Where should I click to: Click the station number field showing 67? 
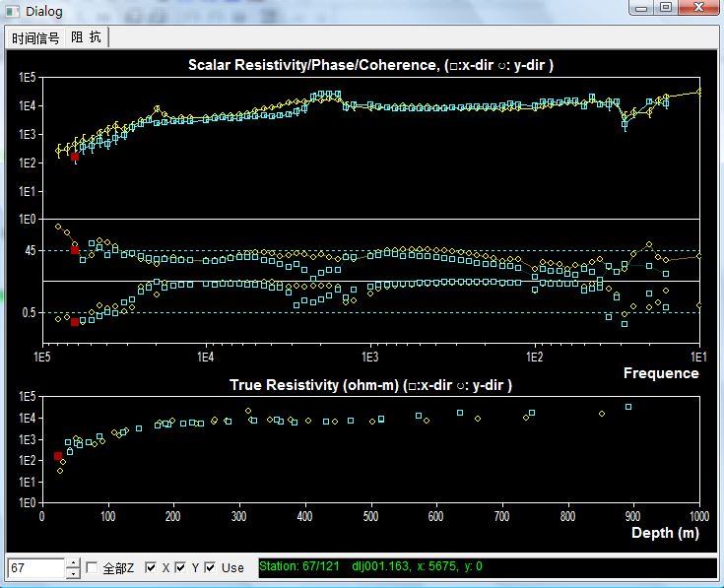tap(36, 567)
